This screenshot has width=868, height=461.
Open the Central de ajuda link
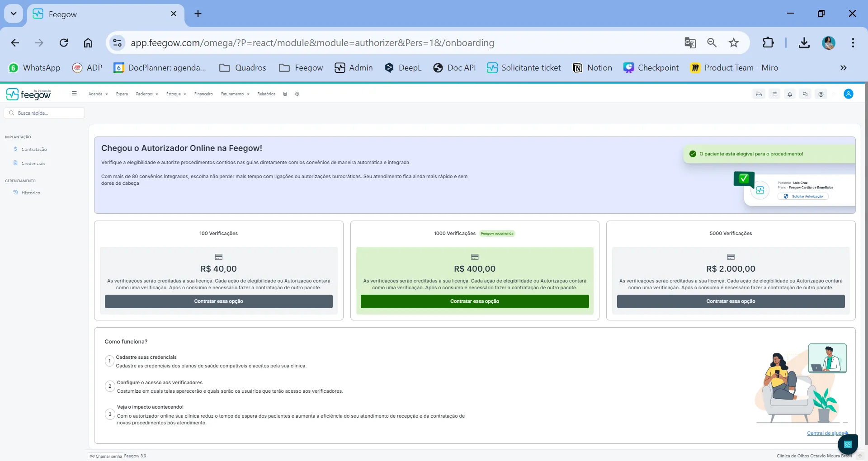coord(827,433)
